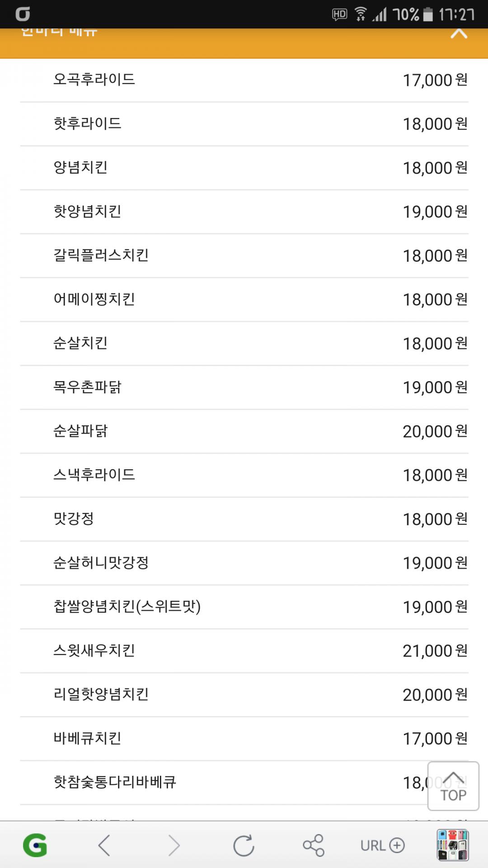The width and height of the screenshot is (488, 868).
Task: Tap the G logo in status bar
Action: tap(23, 14)
